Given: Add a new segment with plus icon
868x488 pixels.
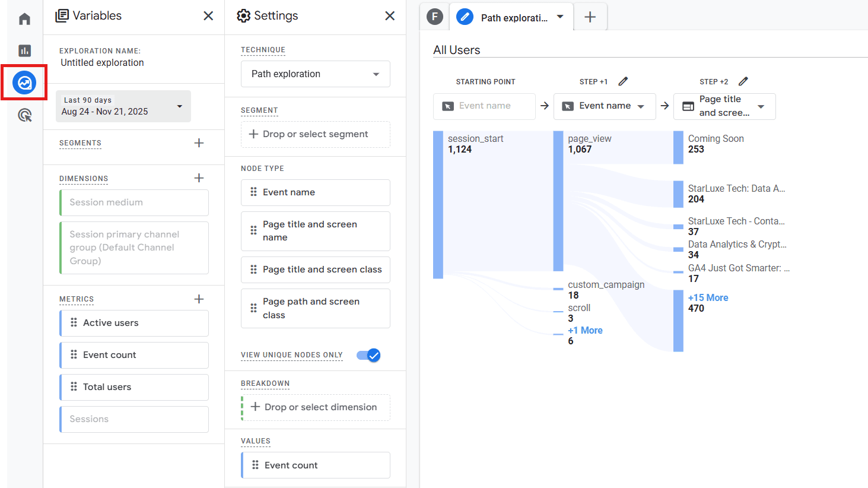Looking at the screenshot, I should (199, 143).
